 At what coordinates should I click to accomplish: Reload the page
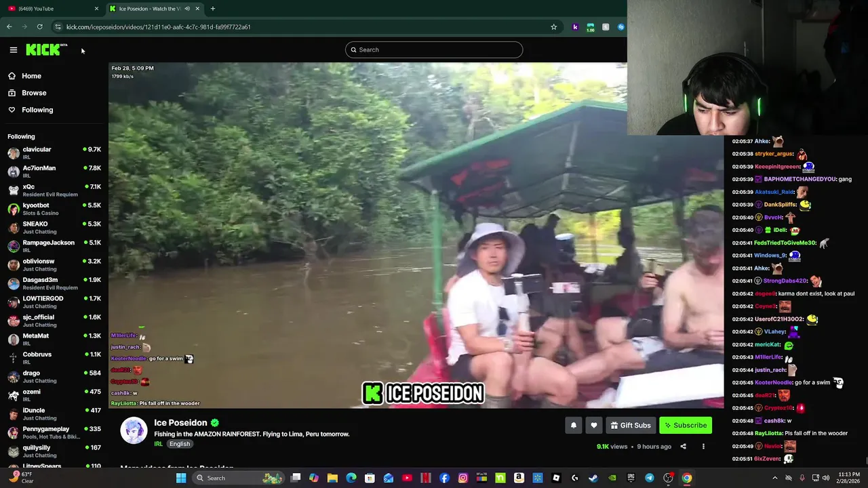click(x=40, y=27)
